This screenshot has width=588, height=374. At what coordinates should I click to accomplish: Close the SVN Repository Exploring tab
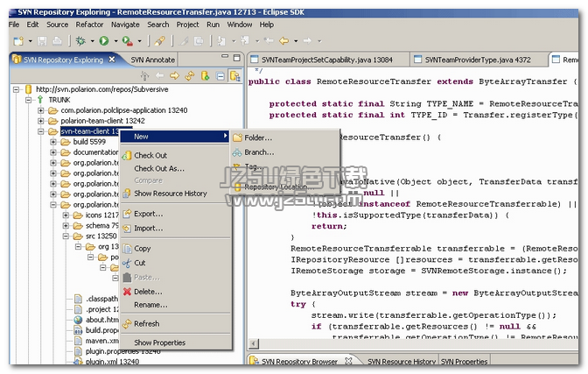[x=112, y=60]
